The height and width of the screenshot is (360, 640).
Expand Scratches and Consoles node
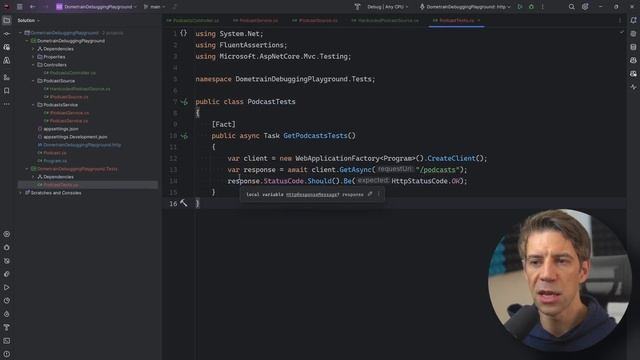(21, 193)
